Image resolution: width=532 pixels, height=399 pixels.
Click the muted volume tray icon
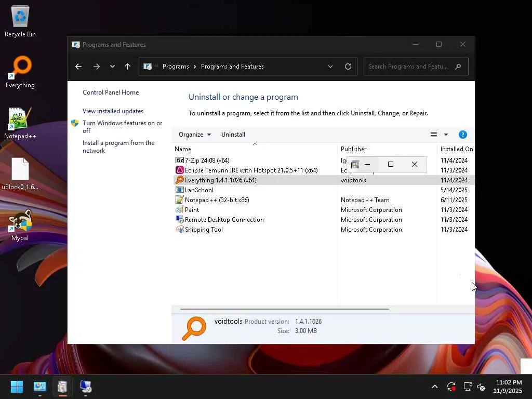[481, 387]
